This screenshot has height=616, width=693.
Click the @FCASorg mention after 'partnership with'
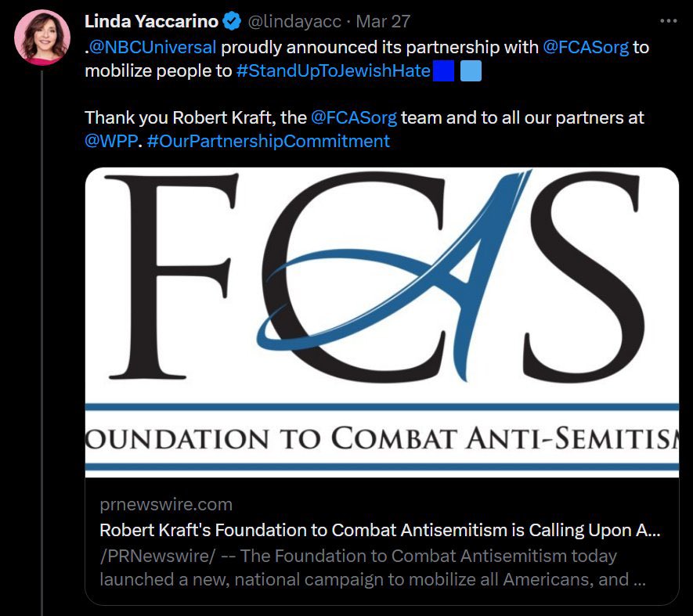click(586, 47)
